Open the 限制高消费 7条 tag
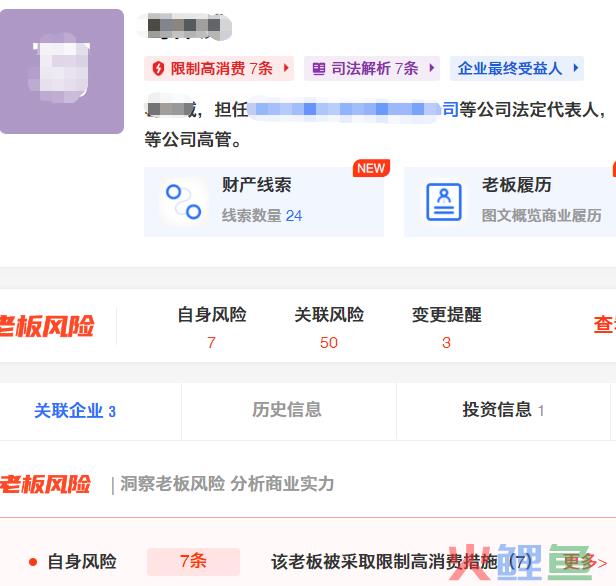Image resolution: width=616 pixels, height=586 pixels. (x=219, y=68)
